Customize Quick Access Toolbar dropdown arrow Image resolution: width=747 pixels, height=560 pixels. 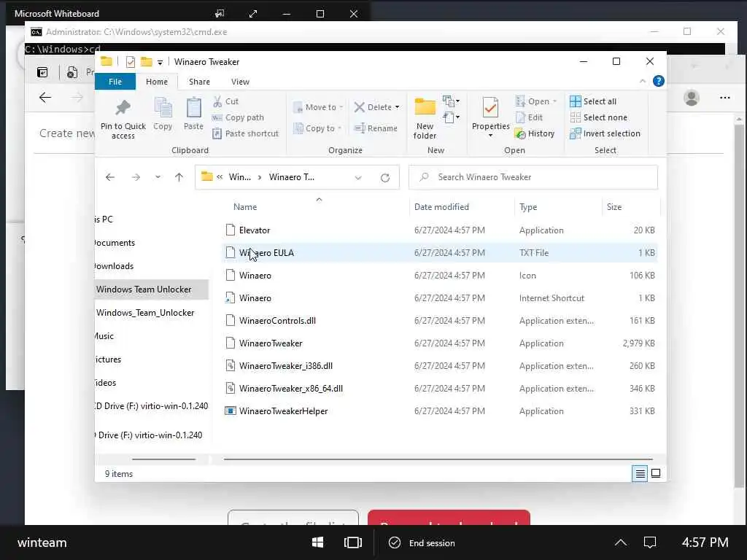160,63
